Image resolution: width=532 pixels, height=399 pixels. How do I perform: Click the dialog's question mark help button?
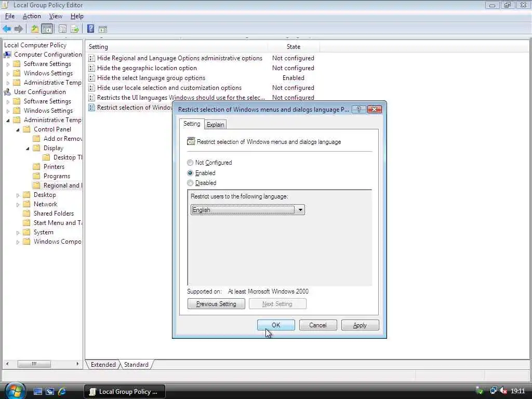click(x=358, y=109)
